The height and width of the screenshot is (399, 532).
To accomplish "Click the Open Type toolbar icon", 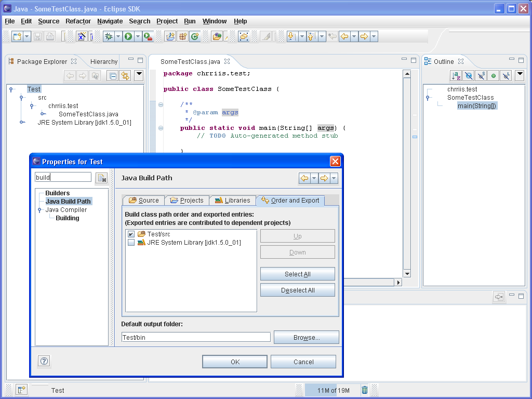I will coord(217,36).
